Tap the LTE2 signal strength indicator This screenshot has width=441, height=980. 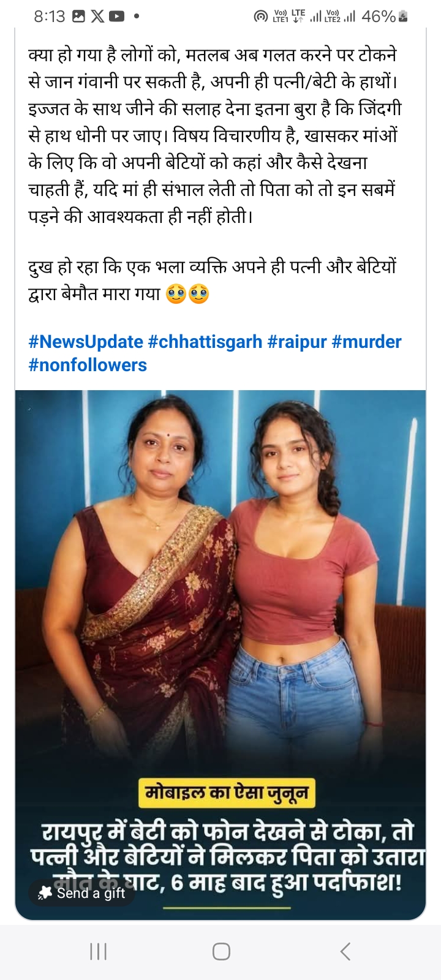(349, 17)
